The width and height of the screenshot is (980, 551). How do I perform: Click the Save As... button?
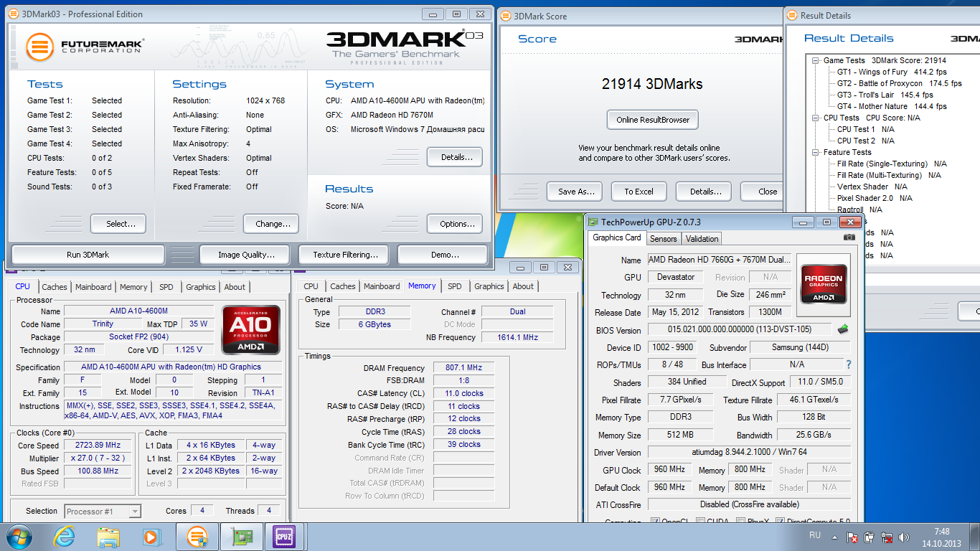point(575,192)
